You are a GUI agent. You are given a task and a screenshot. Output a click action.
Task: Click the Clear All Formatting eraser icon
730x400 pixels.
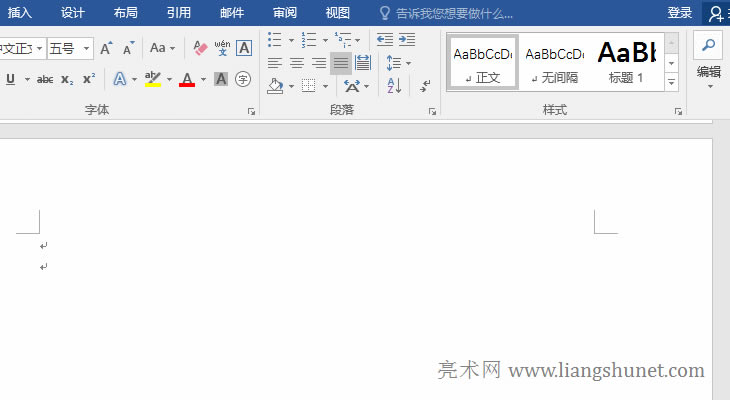[200, 48]
